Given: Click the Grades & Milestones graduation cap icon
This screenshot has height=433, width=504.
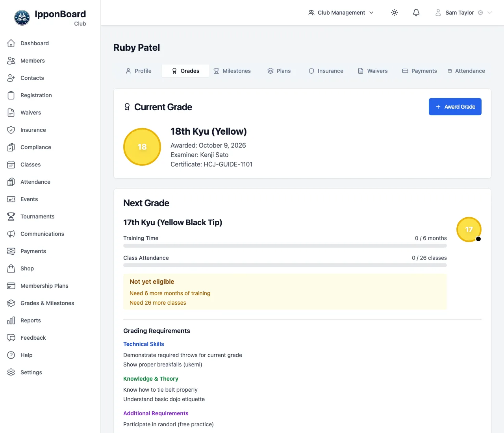Looking at the screenshot, I should 11,303.
